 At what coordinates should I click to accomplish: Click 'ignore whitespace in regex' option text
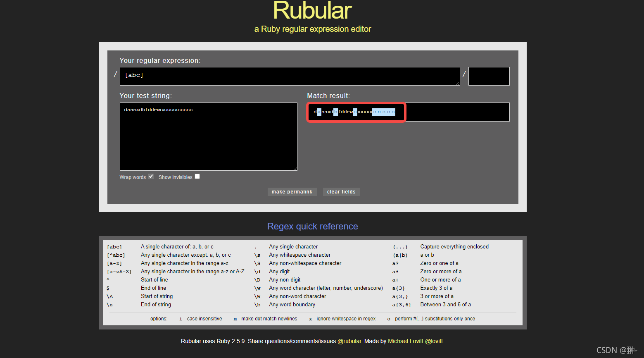(x=346, y=319)
